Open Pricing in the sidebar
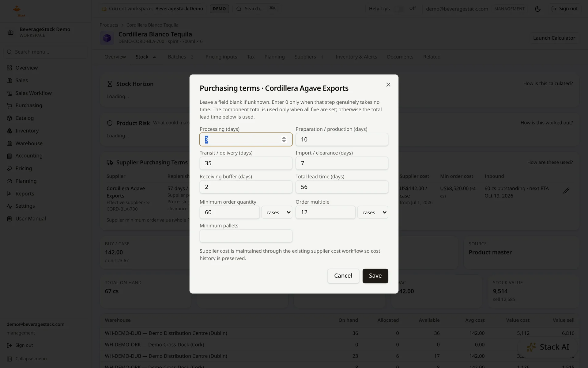Viewport: 588px width, 368px height. pyautogui.click(x=24, y=168)
